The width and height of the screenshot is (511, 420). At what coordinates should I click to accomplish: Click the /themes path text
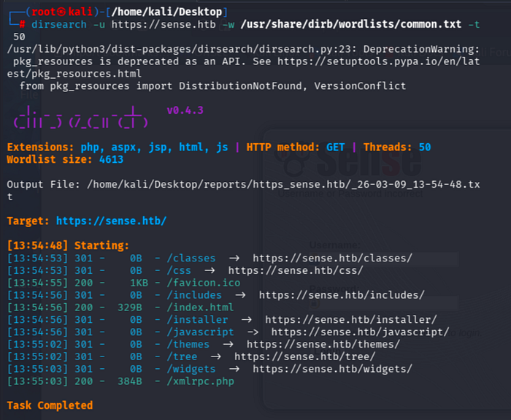(188, 344)
